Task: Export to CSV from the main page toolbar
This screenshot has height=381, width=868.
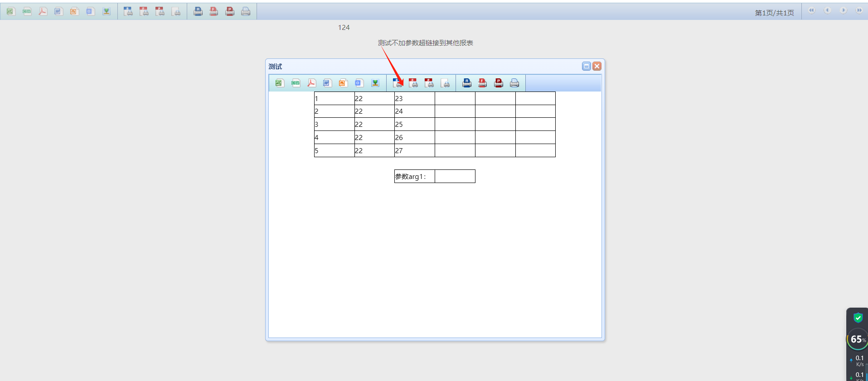Action: [x=27, y=11]
